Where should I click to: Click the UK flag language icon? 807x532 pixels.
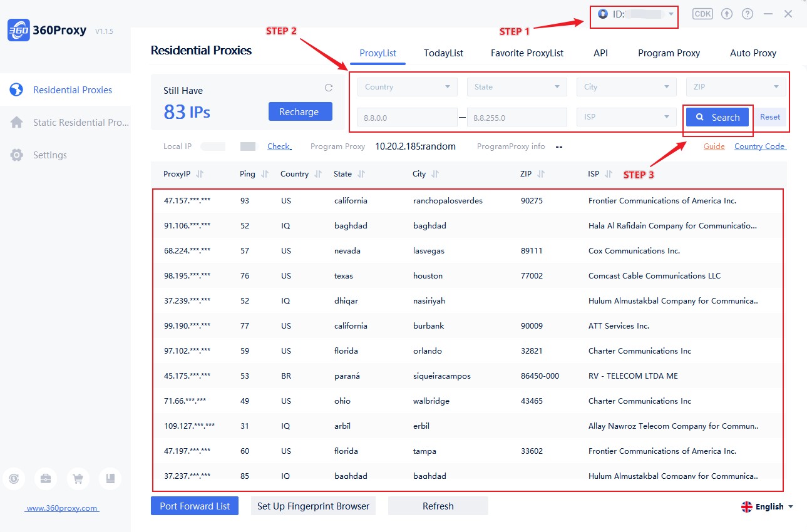tap(747, 507)
